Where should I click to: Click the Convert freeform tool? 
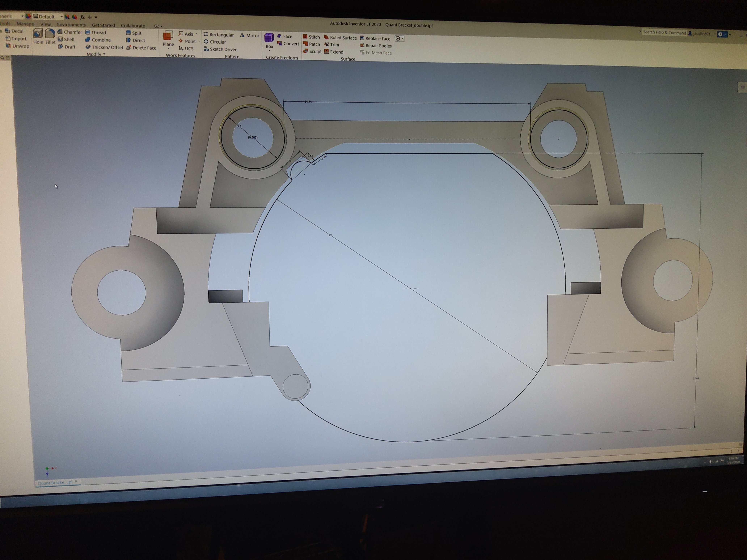click(288, 44)
